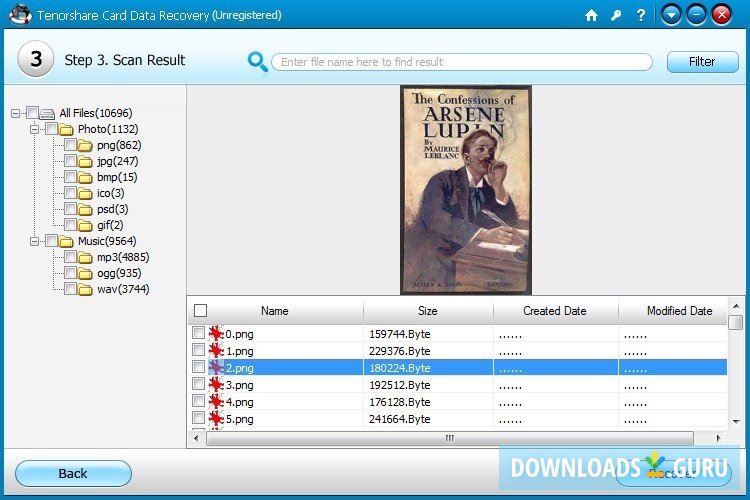Open registration with the key icon

[616, 15]
